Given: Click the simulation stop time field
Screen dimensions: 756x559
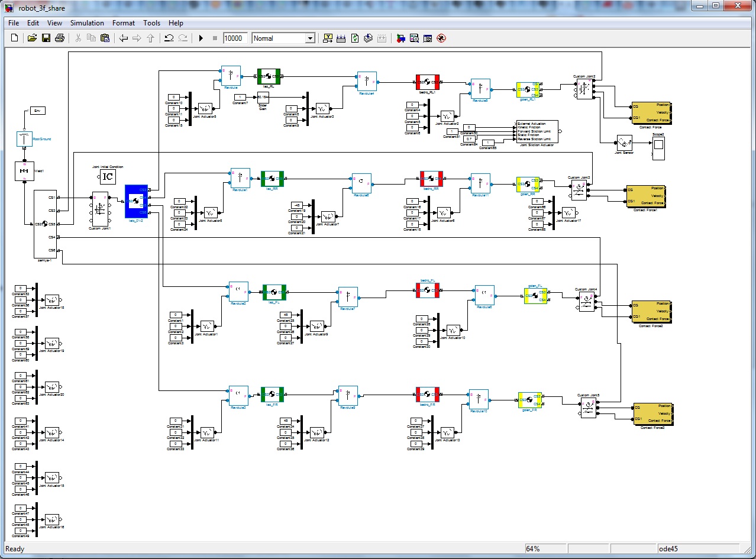Looking at the screenshot, I should [235, 38].
